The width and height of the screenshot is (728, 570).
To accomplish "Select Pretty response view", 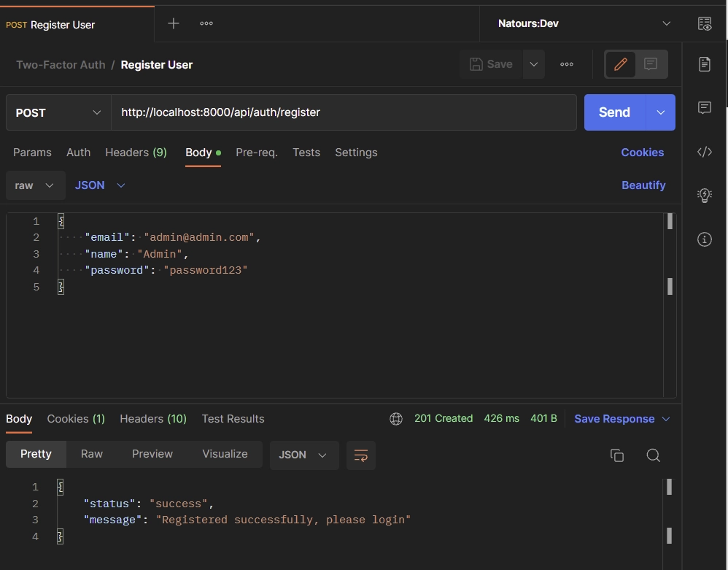I will [x=36, y=454].
